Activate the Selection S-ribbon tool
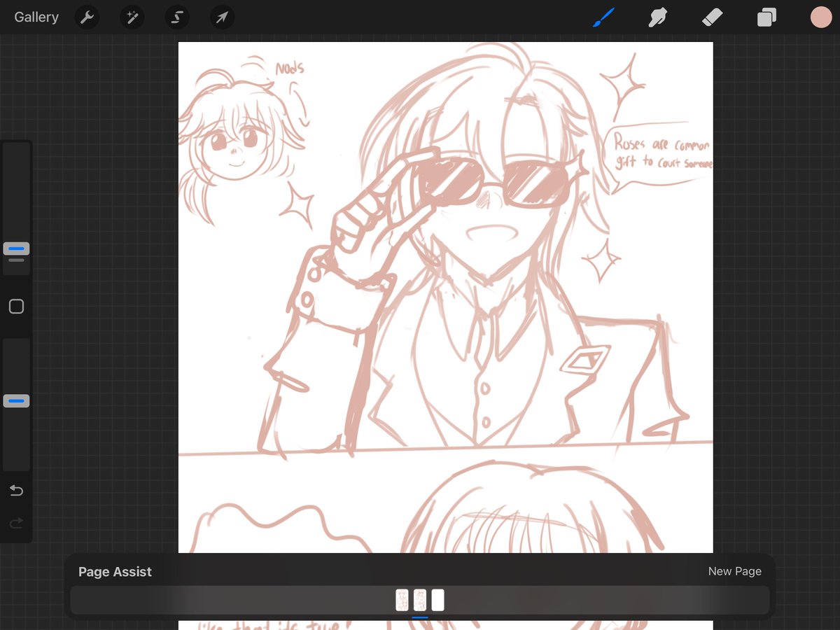This screenshot has height=630, width=840. pyautogui.click(x=177, y=17)
